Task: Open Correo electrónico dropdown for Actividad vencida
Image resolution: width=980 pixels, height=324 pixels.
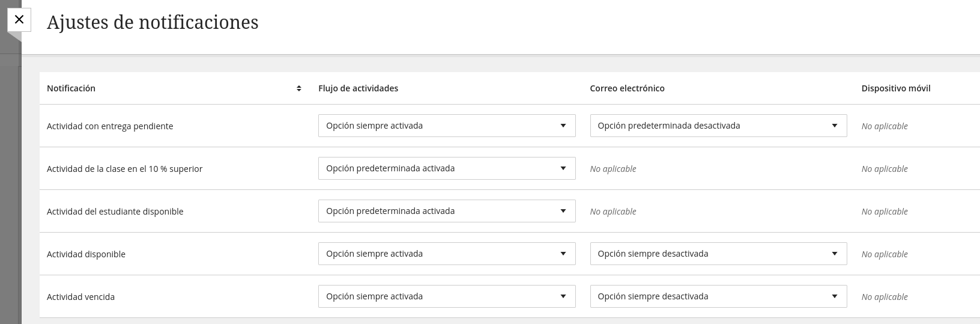Action: [x=718, y=296]
